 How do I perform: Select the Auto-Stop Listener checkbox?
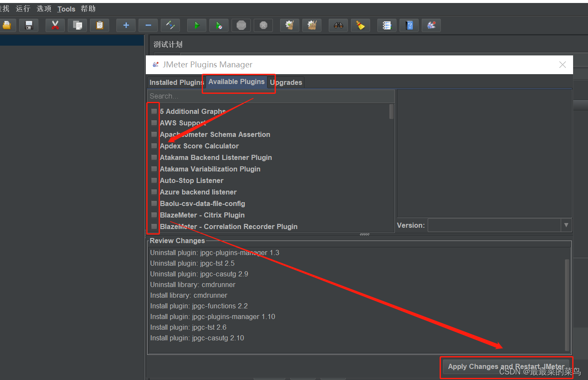[154, 180]
